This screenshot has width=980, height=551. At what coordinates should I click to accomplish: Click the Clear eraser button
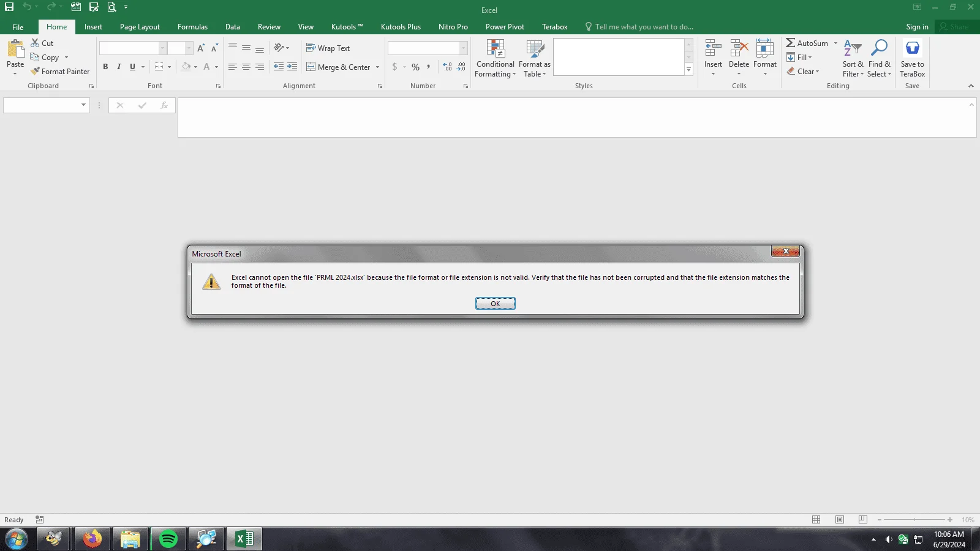803,72
